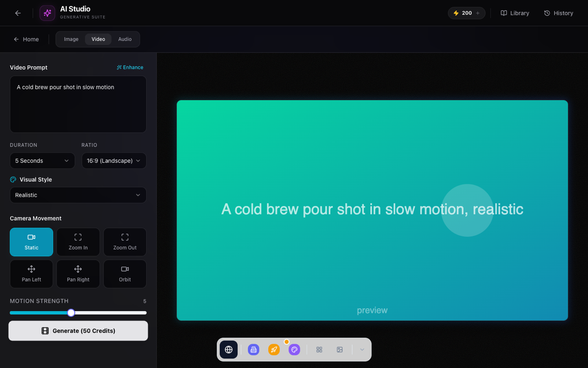The width and height of the screenshot is (588, 368).
Task: Select the Video tab
Action: point(98,39)
